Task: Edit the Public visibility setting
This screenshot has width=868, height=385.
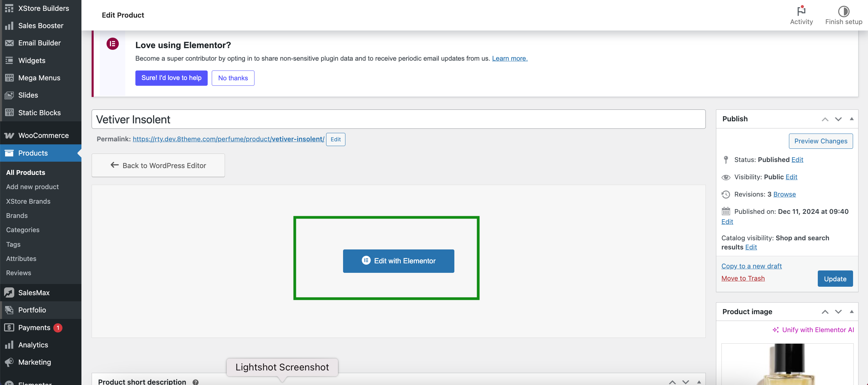Action: (x=791, y=177)
